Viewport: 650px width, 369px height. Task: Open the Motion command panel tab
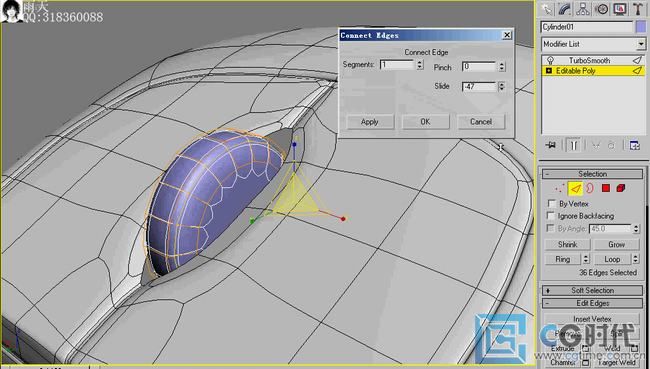coord(601,9)
